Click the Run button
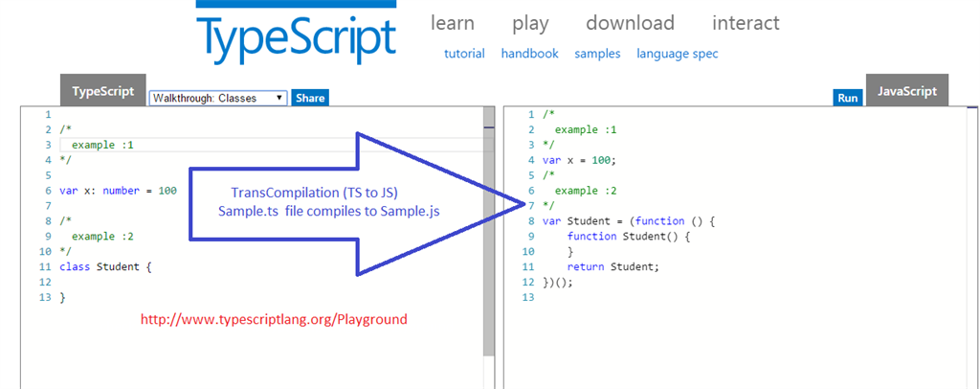The image size is (980, 389). (848, 98)
